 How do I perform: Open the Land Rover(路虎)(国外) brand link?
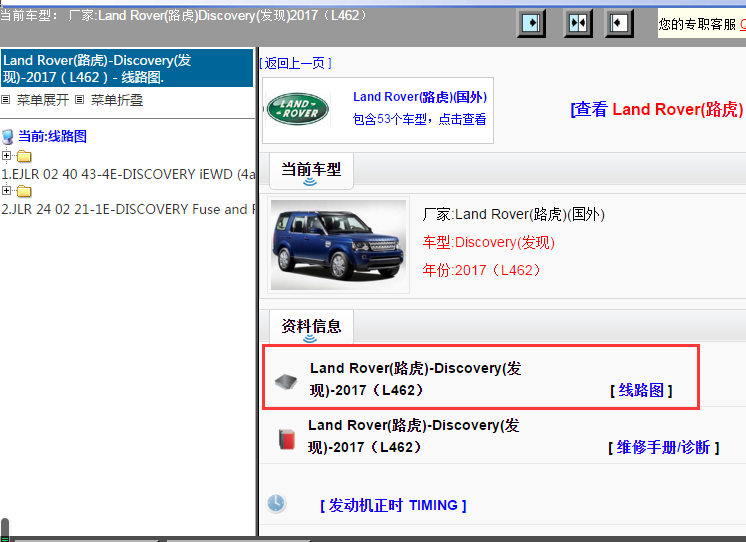click(420, 97)
